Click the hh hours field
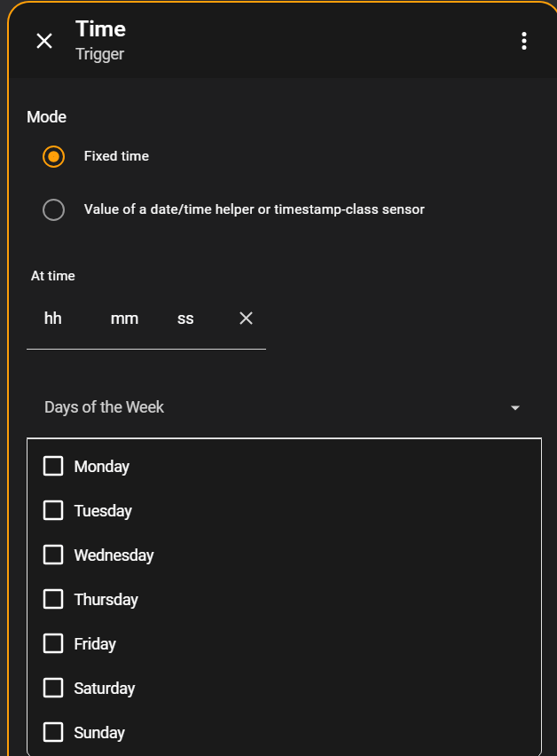Viewport: 557px width, 756px height. [53, 319]
